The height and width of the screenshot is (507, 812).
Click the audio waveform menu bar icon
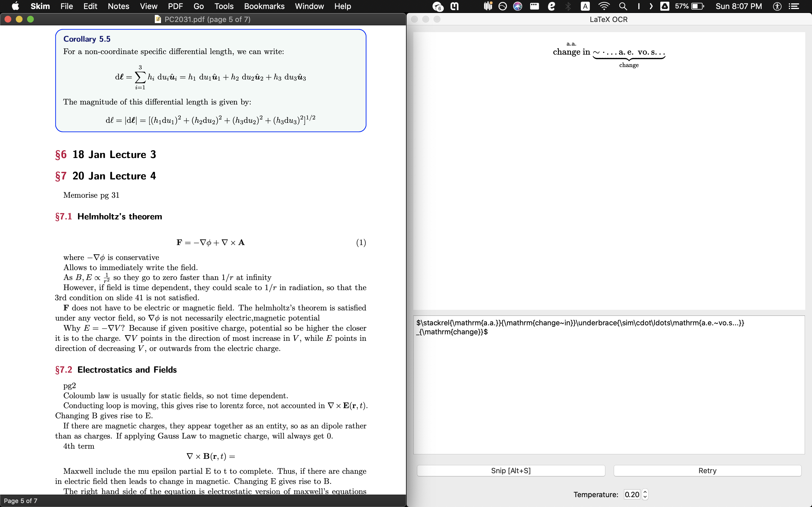487,6
